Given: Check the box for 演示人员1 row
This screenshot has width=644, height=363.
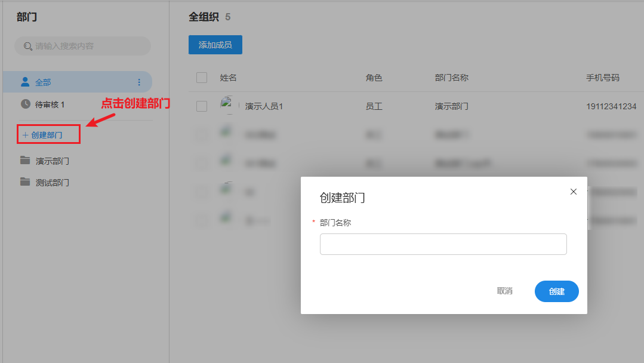Looking at the screenshot, I should click(x=202, y=106).
